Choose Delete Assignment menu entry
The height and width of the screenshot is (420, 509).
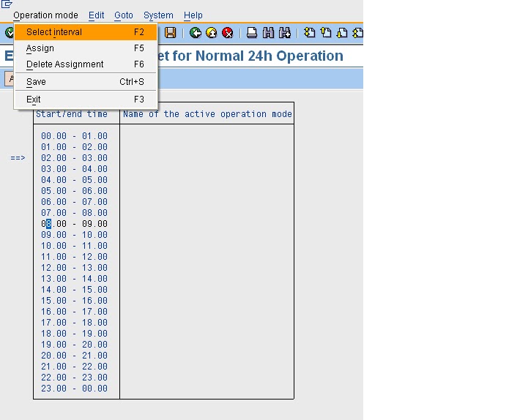tap(86, 64)
